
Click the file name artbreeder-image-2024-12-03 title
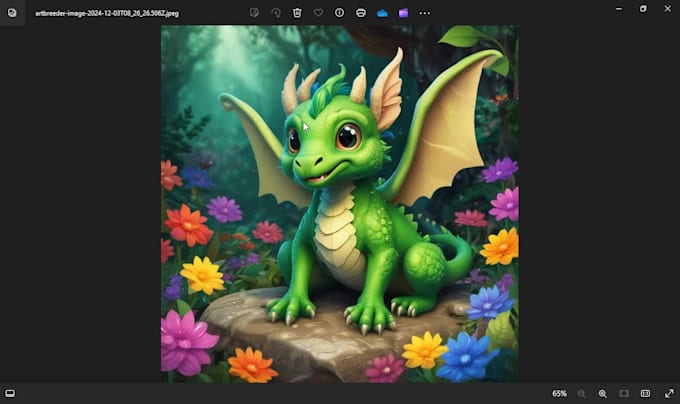[107, 13]
